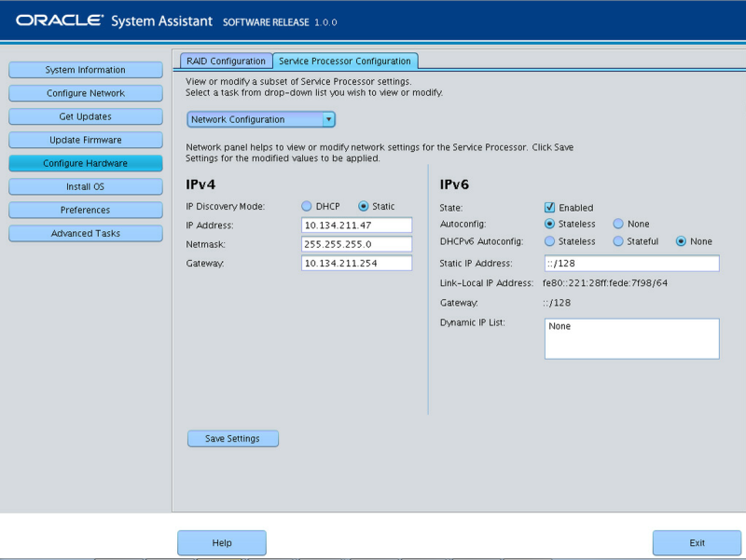
Task: Open Configure Network in sidebar
Action: point(86,93)
